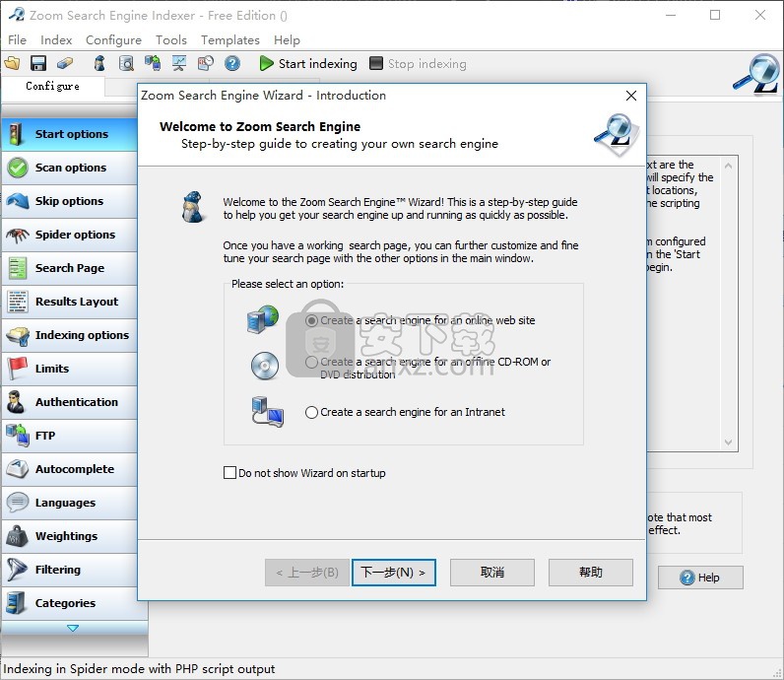
Task: Open Skip options in the sidebar
Action: coord(70,201)
